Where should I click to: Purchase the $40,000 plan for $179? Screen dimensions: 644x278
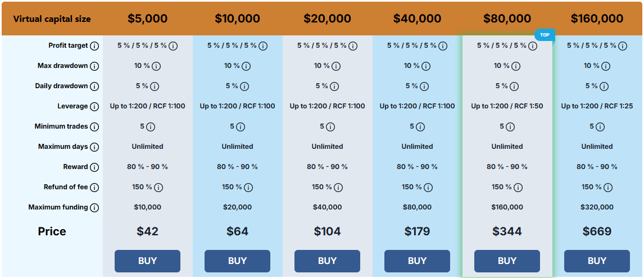click(x=418, y=261)
